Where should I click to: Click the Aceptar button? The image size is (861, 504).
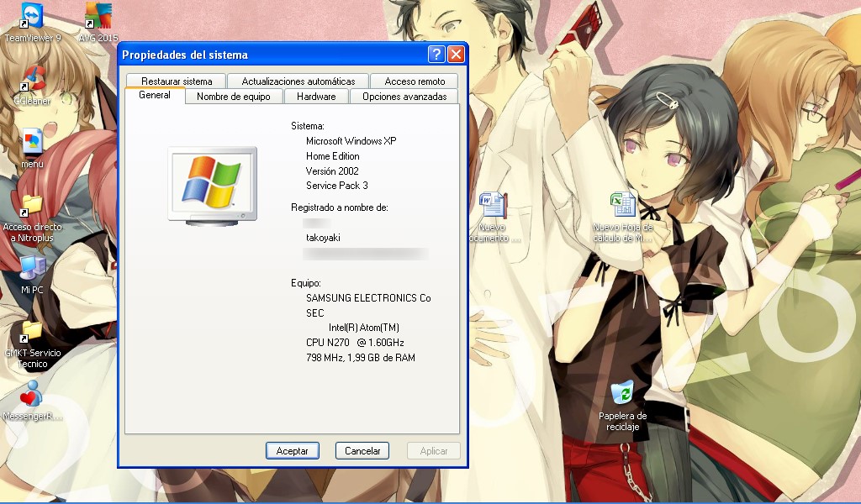[292, 451]
